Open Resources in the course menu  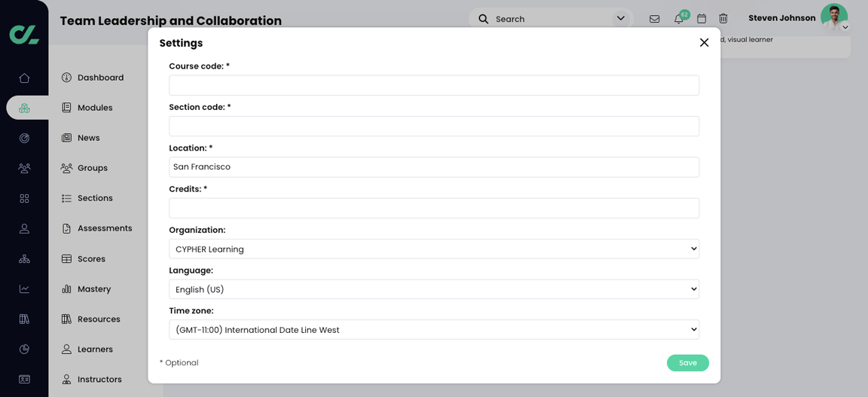point(90,319)
